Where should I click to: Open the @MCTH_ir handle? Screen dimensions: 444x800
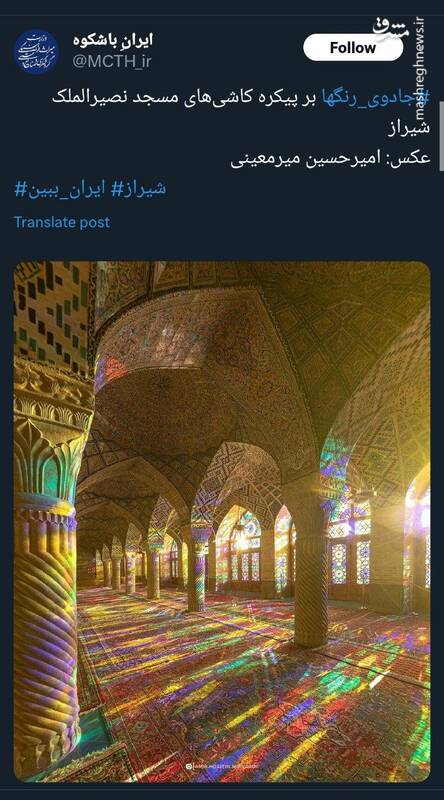click(112, 62)
